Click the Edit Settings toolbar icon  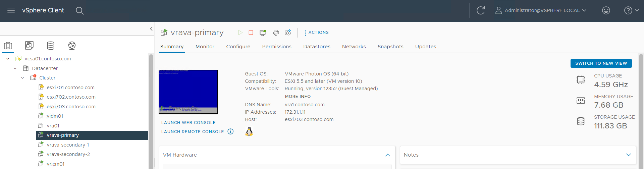(x=276, y=33)
